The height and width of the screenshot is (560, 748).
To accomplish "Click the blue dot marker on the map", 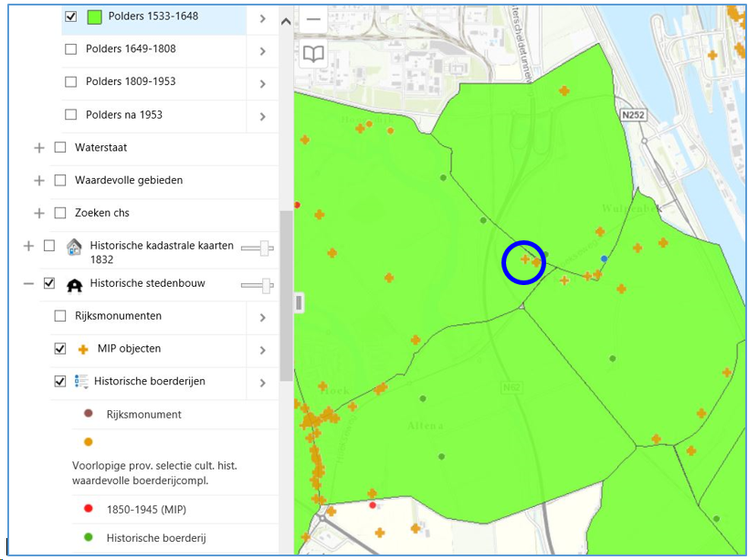I will 605,259.
